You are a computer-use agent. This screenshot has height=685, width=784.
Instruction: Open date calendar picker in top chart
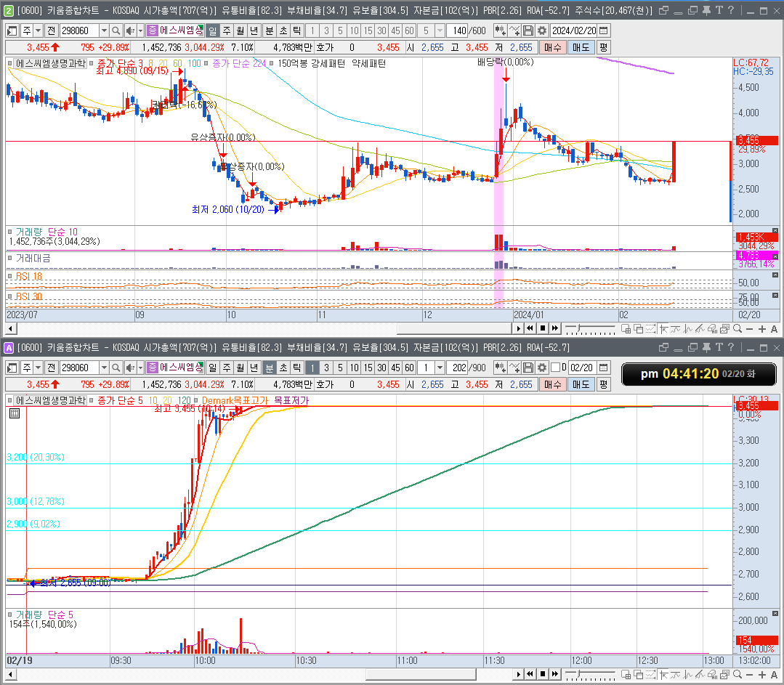pos(604,31)
